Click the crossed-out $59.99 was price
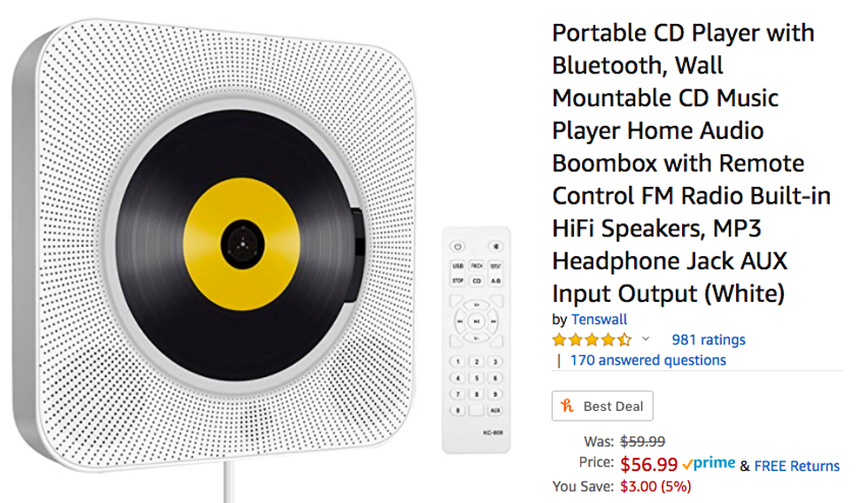This screenshot has width=868, height=503. (642, 441)
